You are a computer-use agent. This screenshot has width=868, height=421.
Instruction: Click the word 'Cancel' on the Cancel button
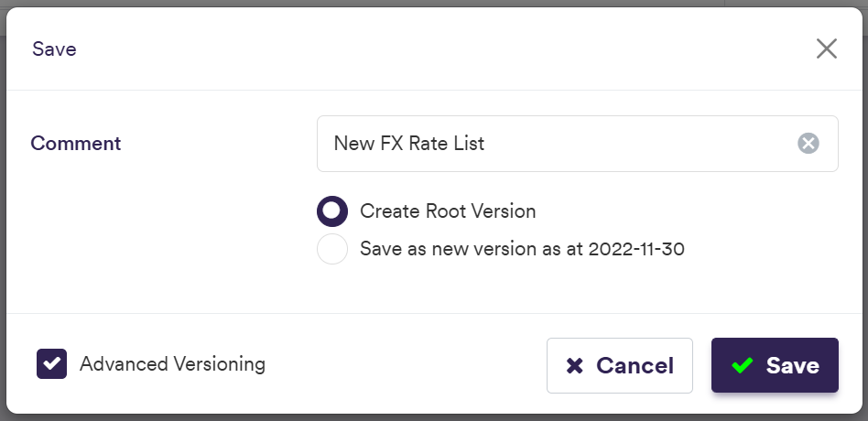[635, 366]
